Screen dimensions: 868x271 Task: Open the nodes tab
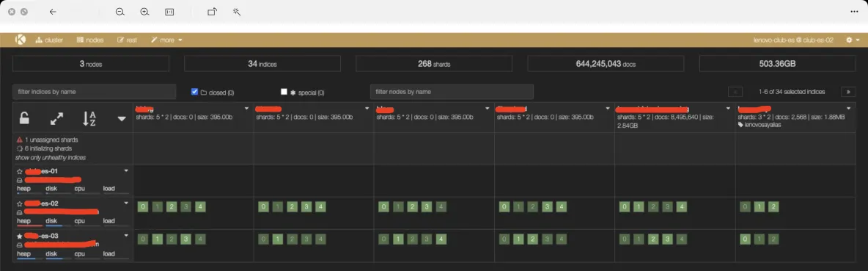[x=90, y=40]
